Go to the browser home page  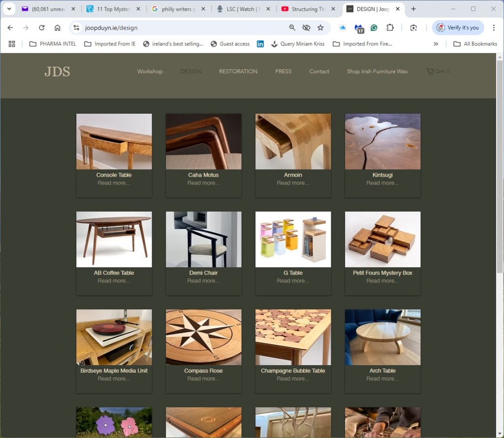58,28
